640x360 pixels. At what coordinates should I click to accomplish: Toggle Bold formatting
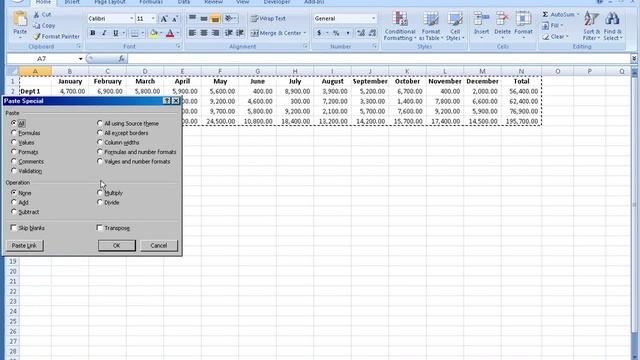pos(93,33)
